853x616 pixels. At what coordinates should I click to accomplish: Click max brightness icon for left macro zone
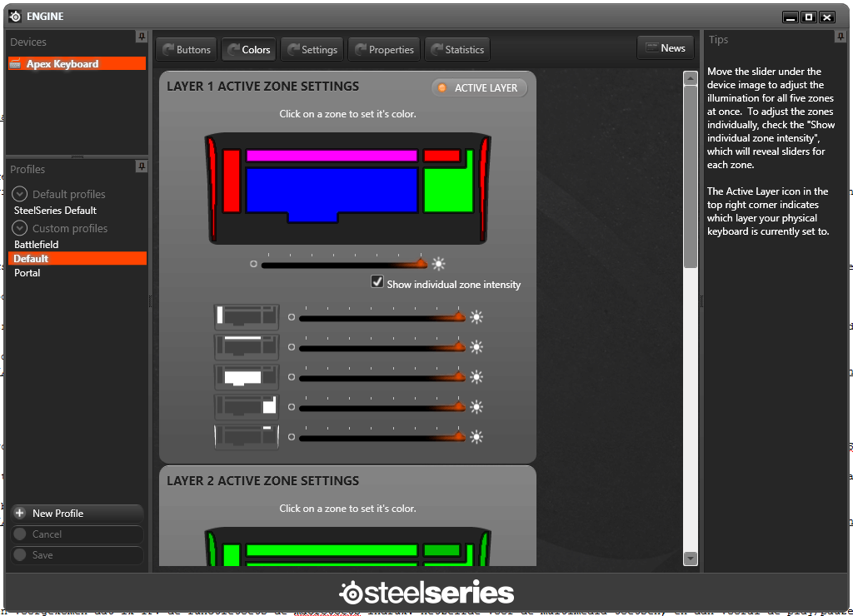pyautogui.click(x=476, y=317)
